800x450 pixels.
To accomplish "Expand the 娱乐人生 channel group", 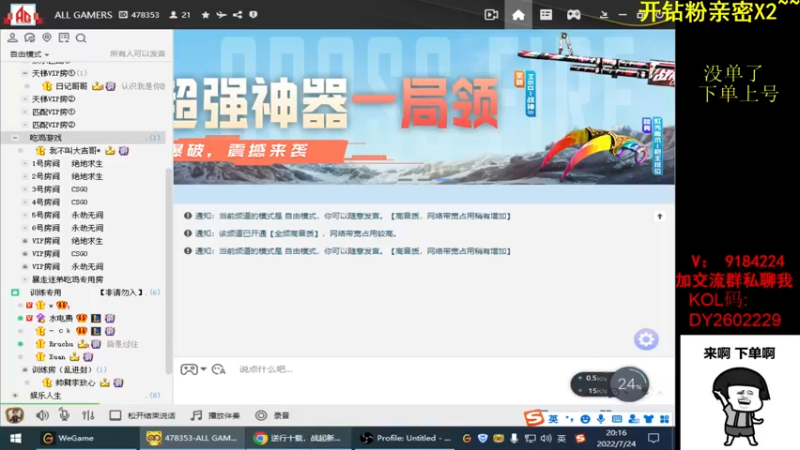I will [x=15, y=395].
